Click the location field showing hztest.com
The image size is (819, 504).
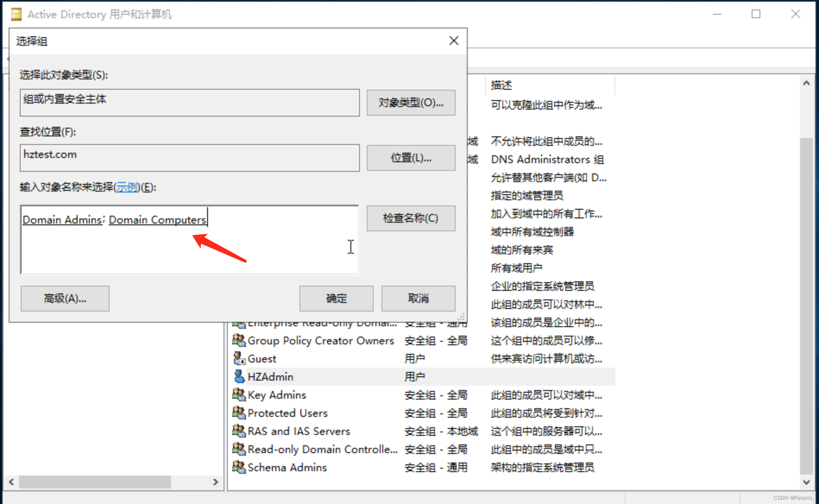click(189, 158)
